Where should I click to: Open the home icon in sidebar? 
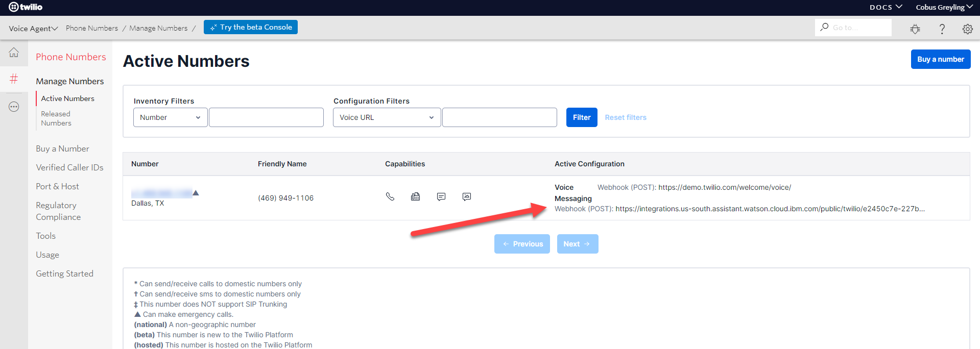click(x=14, y=53)
